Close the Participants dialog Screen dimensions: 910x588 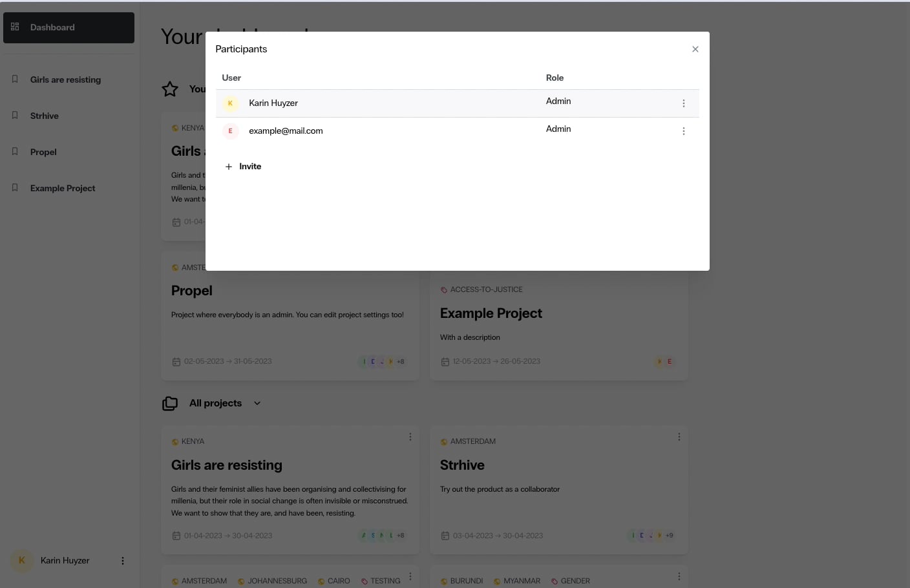coord(695,49)
